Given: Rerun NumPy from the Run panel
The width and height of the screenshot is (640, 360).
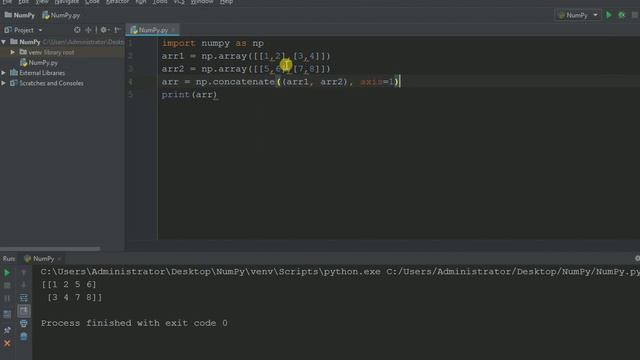Looking at the screenshot, I should click(x=7, y=272).
